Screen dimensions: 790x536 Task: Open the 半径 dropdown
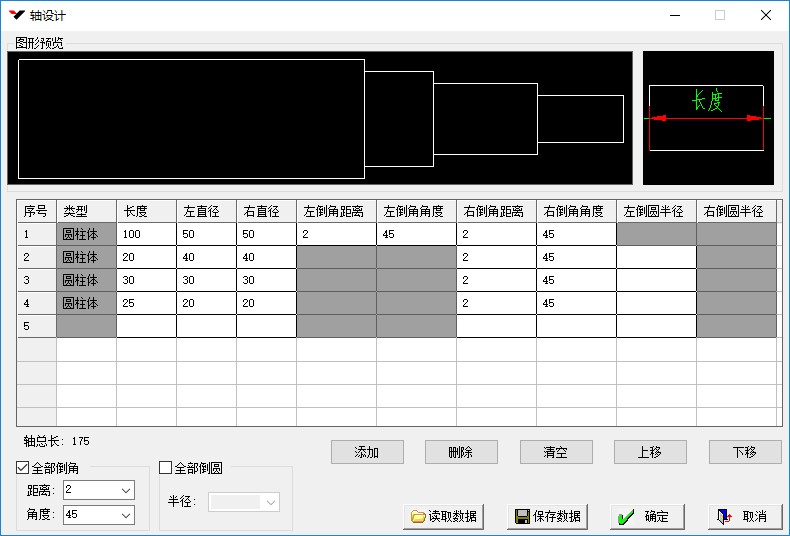[271, 502]
